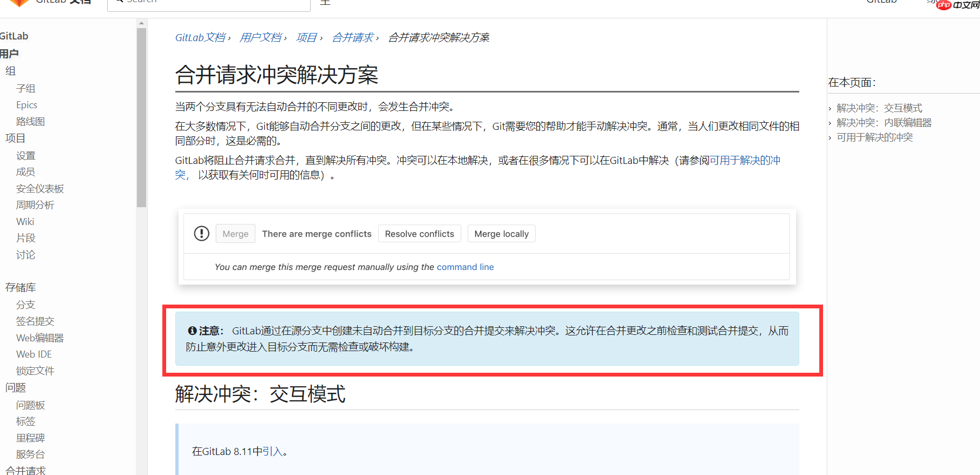980x475 pixels.
Task: Open the command line link
Action: (x=465, y=267)
